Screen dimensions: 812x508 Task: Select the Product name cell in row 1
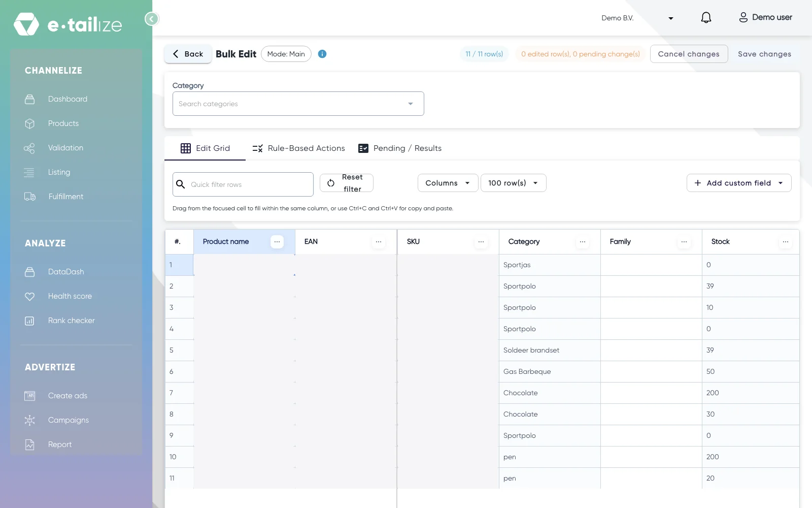point(244,265)
